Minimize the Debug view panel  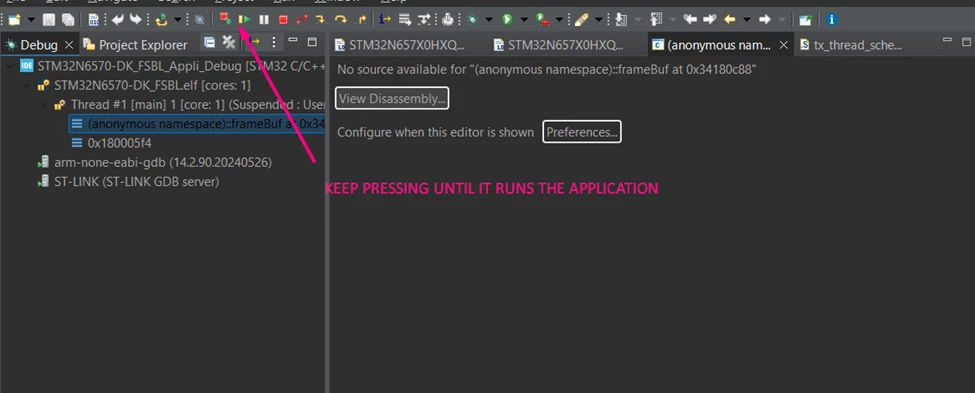[x=293, y=41]
